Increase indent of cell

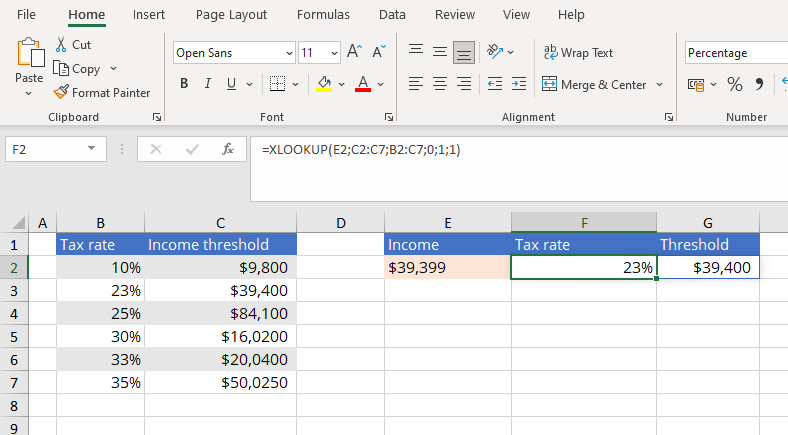[x=519, y=84]
